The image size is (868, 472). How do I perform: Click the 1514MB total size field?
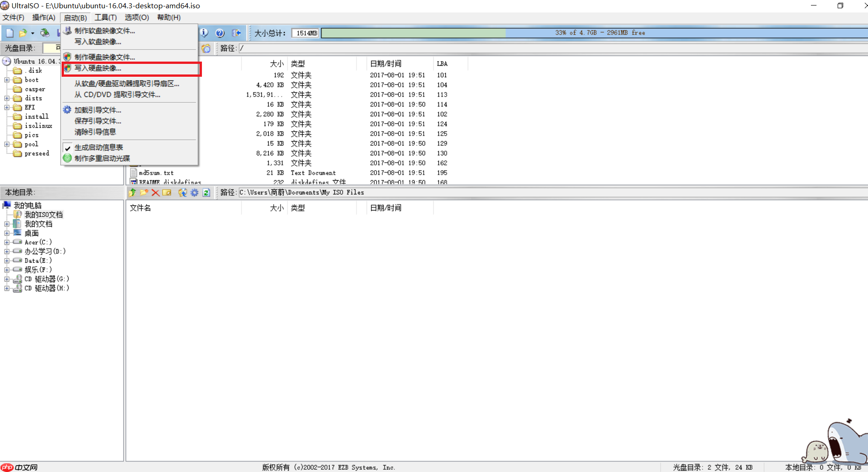(305, 33)
